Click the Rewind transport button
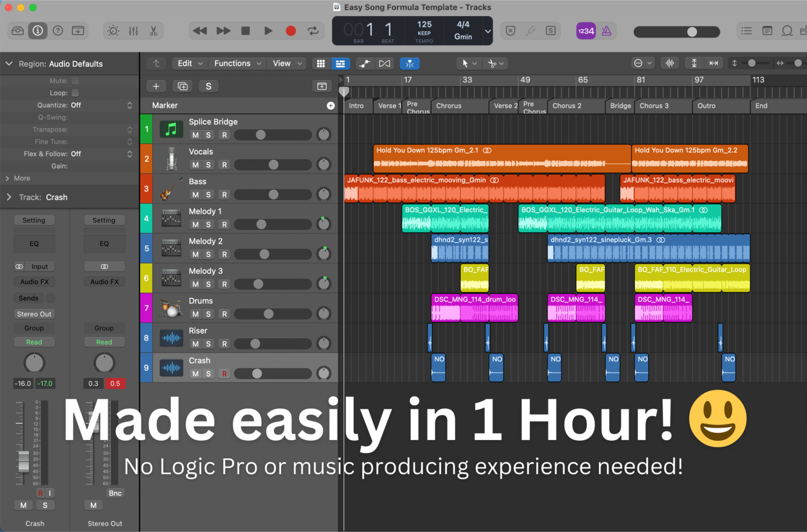 [200, 31]
